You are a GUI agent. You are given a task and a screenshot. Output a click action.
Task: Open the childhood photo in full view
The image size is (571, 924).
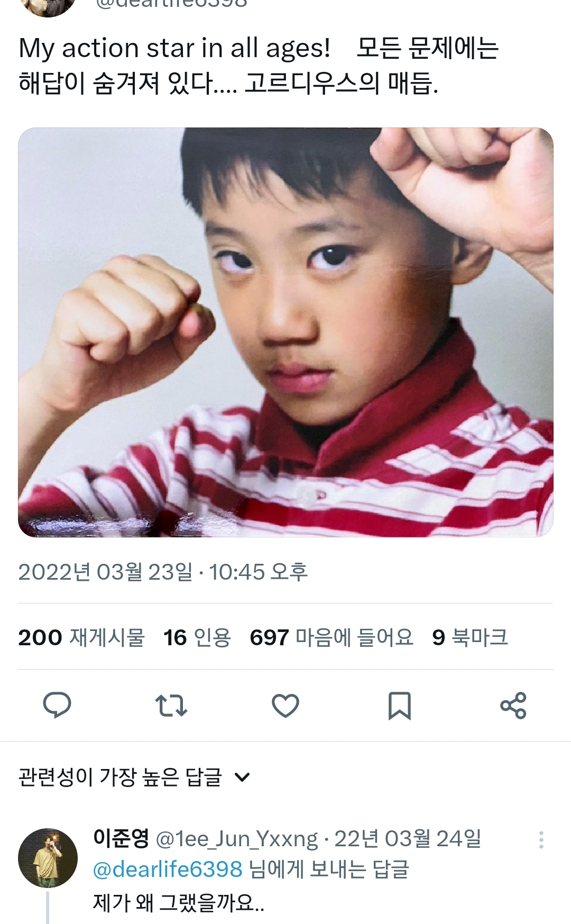[285, 332]
